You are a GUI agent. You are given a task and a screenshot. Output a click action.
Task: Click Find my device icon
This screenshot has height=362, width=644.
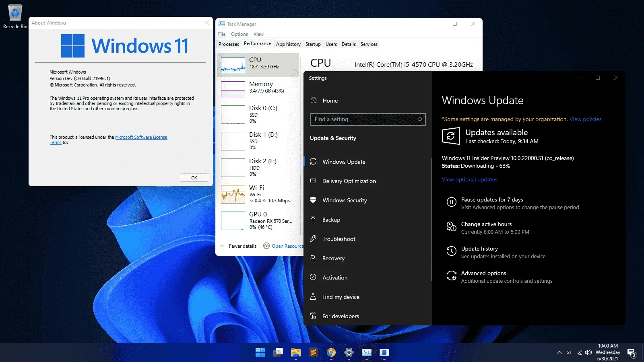313,296
